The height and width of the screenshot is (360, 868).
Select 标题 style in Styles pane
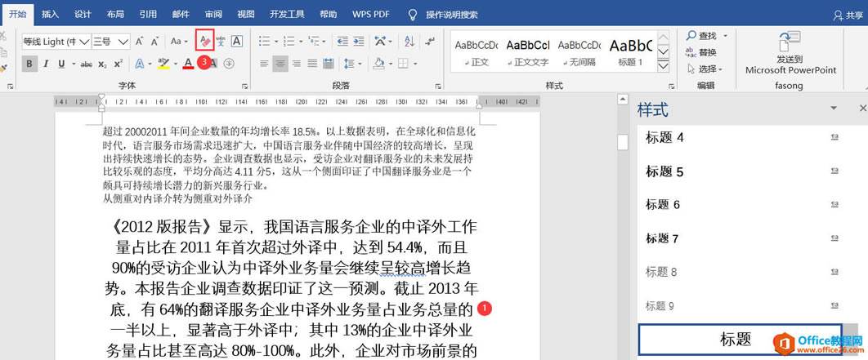tap(740, 340)
